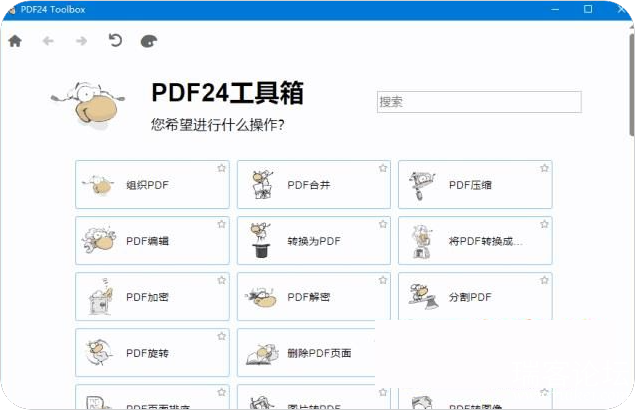Open the PDF压缩 tool

[475, 184]
